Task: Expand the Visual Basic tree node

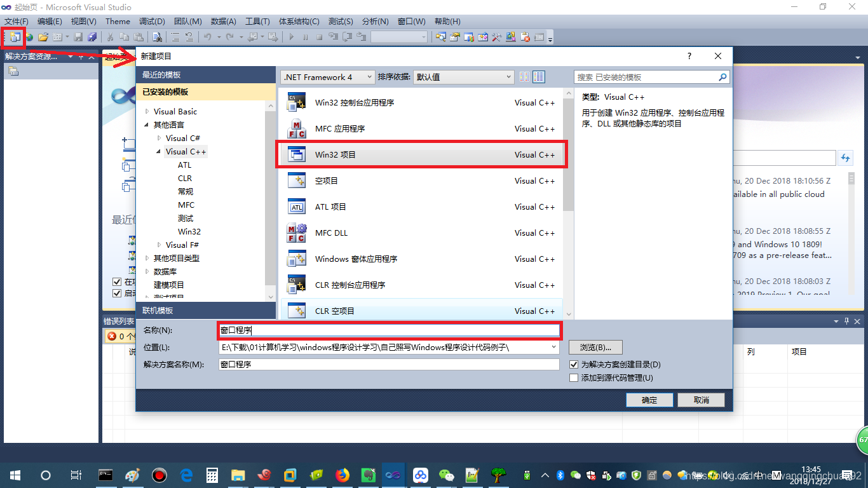Action: coord(147,111)
